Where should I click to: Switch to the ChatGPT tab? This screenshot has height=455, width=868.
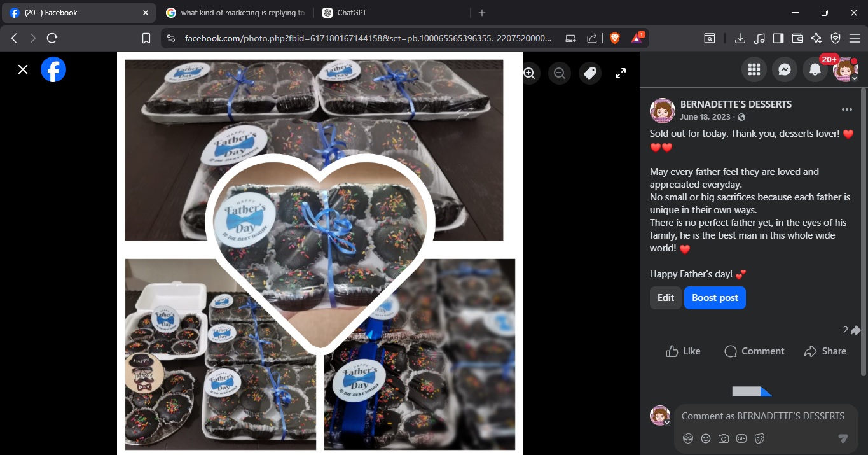tap(391, 13)
